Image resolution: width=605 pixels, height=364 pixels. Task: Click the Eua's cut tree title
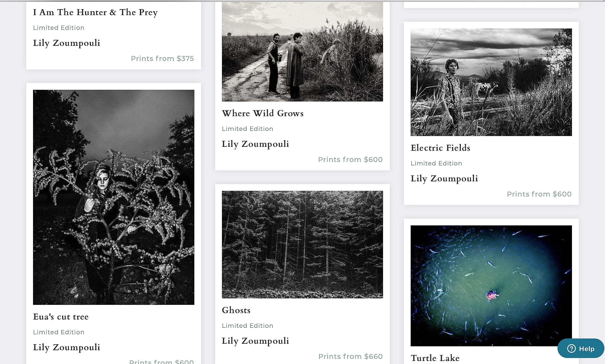pyautogui.click(x=61, y=317)
